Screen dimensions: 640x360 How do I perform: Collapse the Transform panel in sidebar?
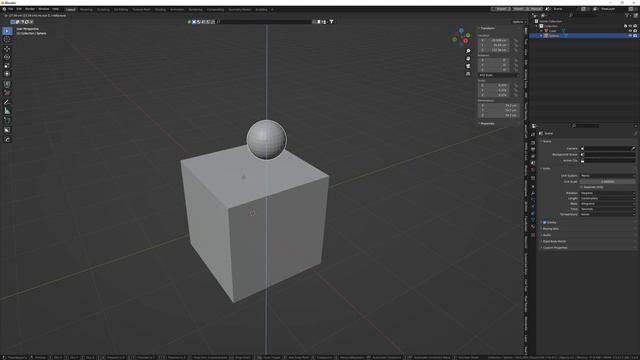pos(486,28)
